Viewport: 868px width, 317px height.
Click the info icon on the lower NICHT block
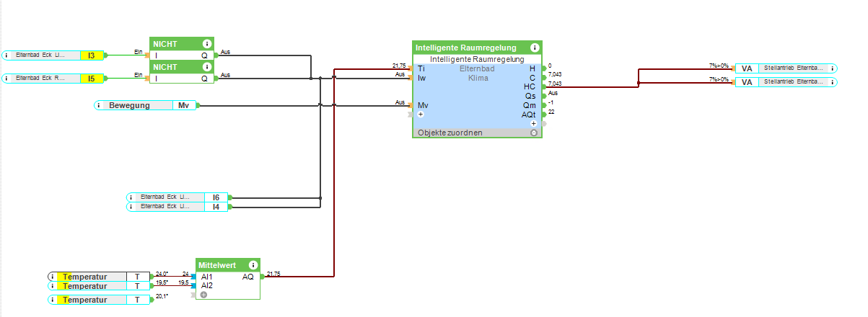coord(207,67)
